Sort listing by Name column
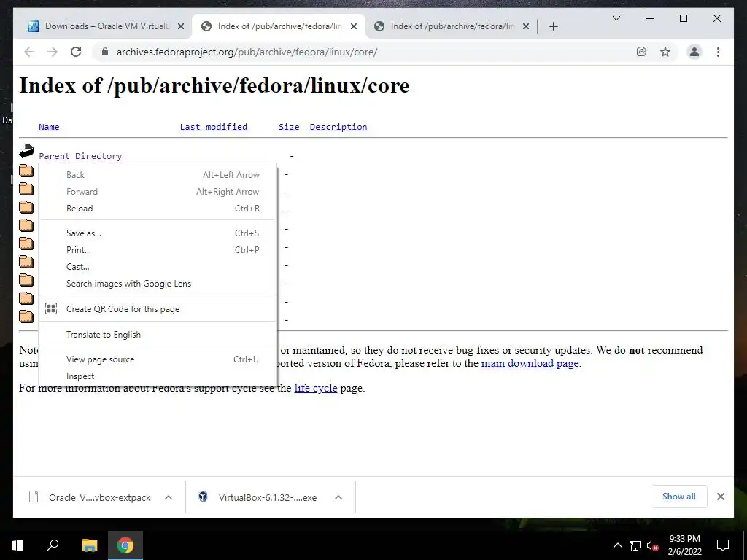This screenshot has width=747, height=560. point(49,127)
